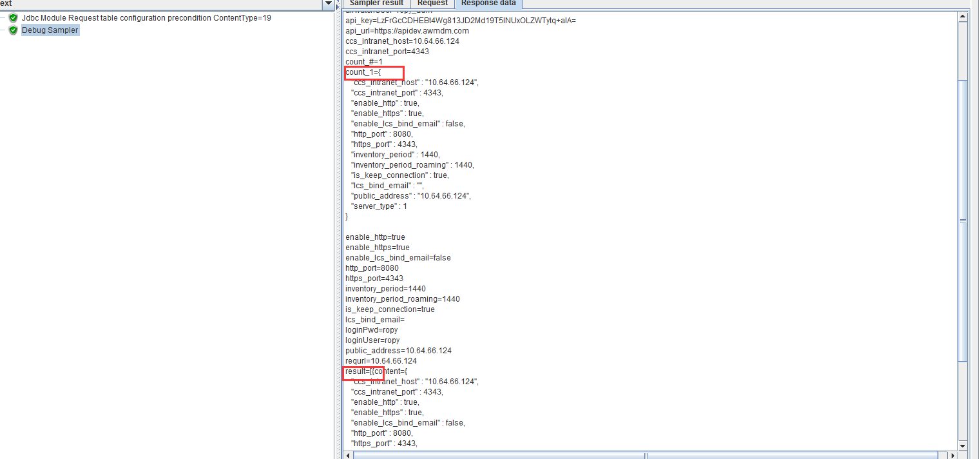Click the api_url line in response text
This screenshot has height=459, width=980.
click(x=407, y=31)
